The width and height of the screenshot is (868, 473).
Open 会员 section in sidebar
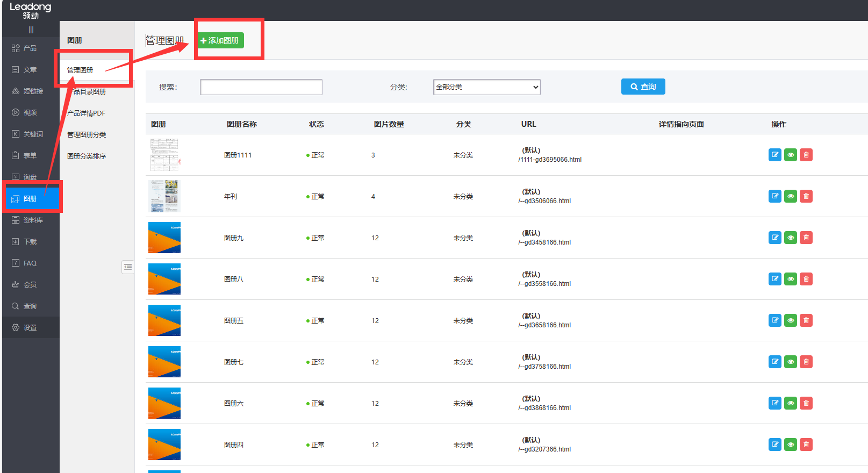[x=30, y=284]
